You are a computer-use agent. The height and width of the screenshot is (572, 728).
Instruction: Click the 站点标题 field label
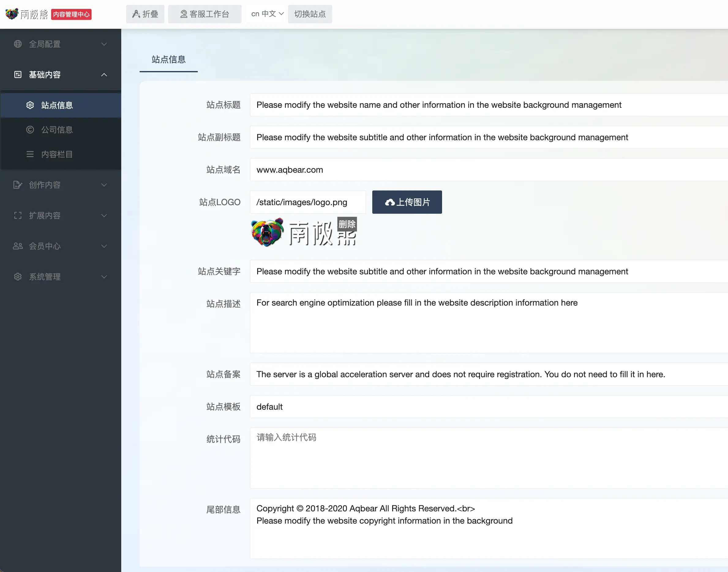223,105
